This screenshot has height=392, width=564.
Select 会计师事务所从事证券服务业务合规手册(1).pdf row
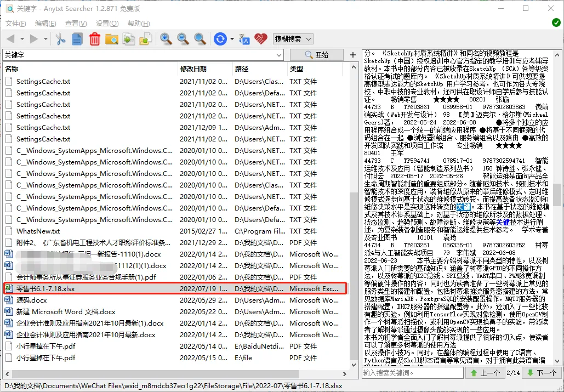pyautogui.click(x=175, y=277)
